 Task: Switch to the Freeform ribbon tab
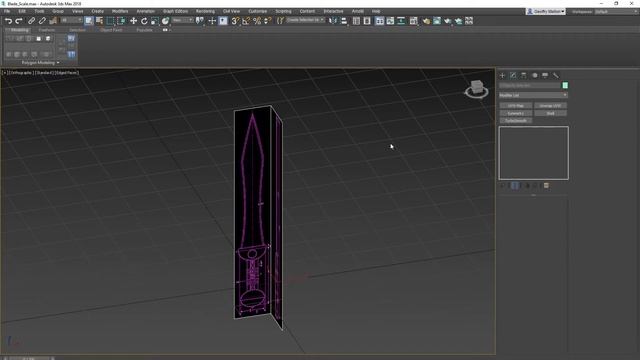pyautogui.click(x=47, y=30)
